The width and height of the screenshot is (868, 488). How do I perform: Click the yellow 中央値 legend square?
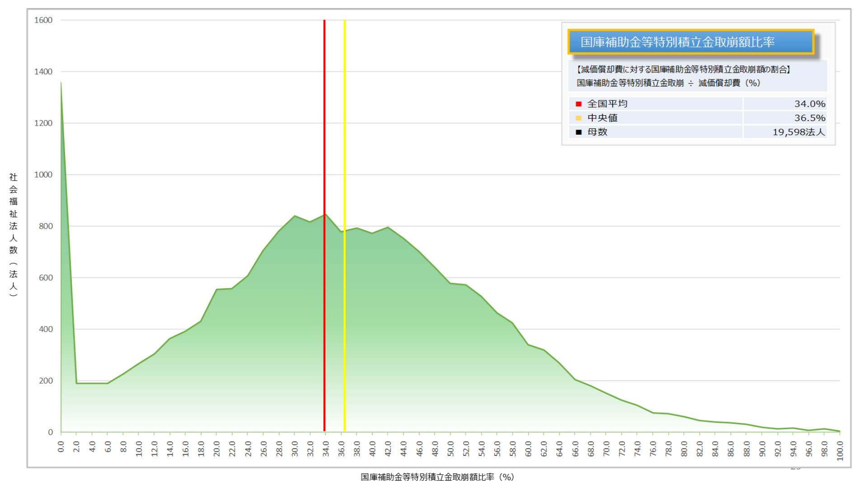pos(578,118)
